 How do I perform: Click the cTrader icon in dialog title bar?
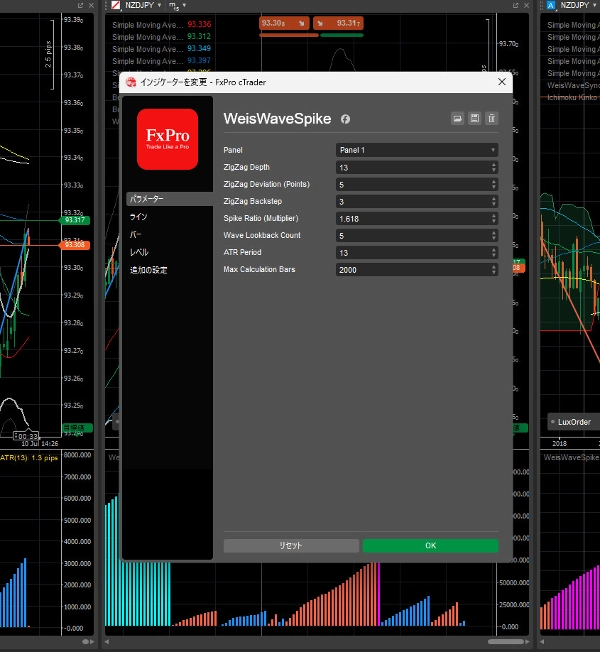[x=131, y=82]
